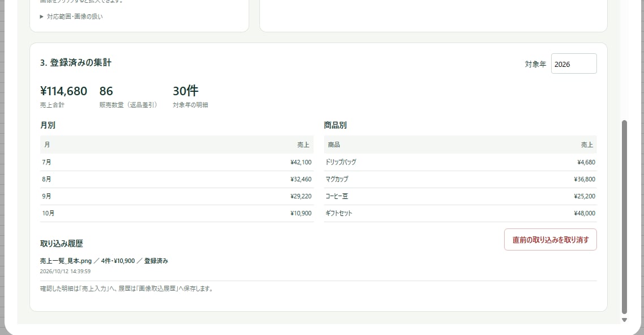Image resolution: width=644 pixels, height=335 pixels.
Task: Click the 9月 row in monthly table
Action: 177,197
